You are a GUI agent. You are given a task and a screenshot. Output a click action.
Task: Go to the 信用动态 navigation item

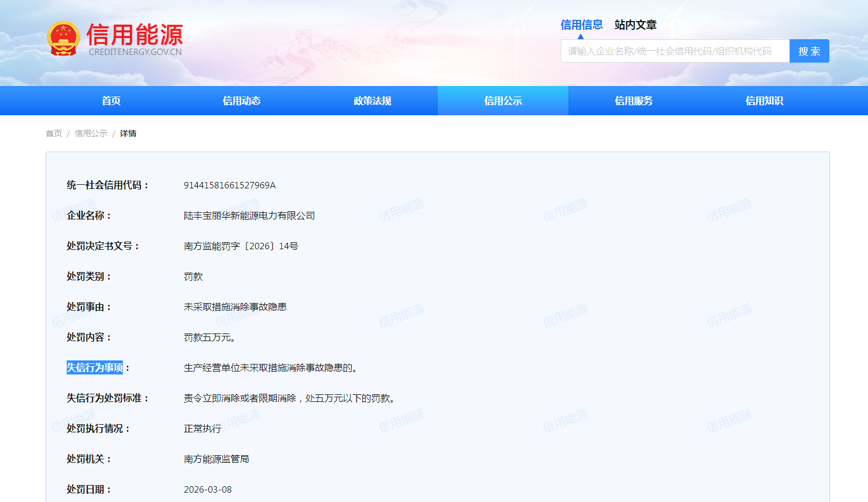(x=241, y=101)
